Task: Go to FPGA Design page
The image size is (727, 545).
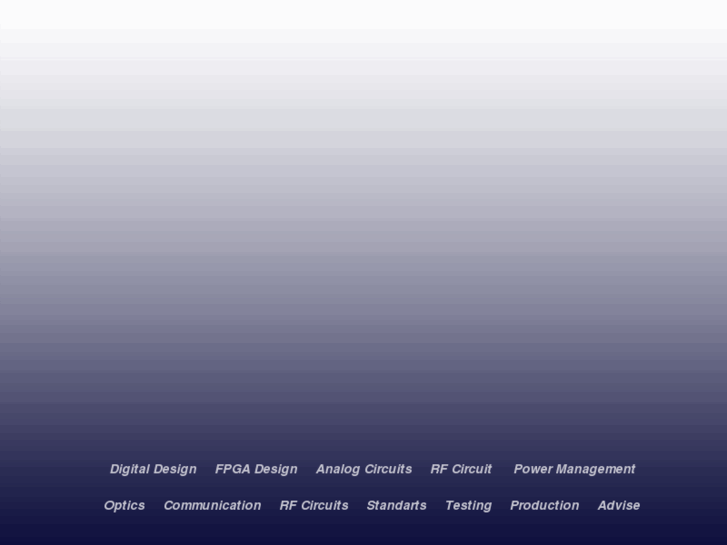Action: (x=256, y=469)
